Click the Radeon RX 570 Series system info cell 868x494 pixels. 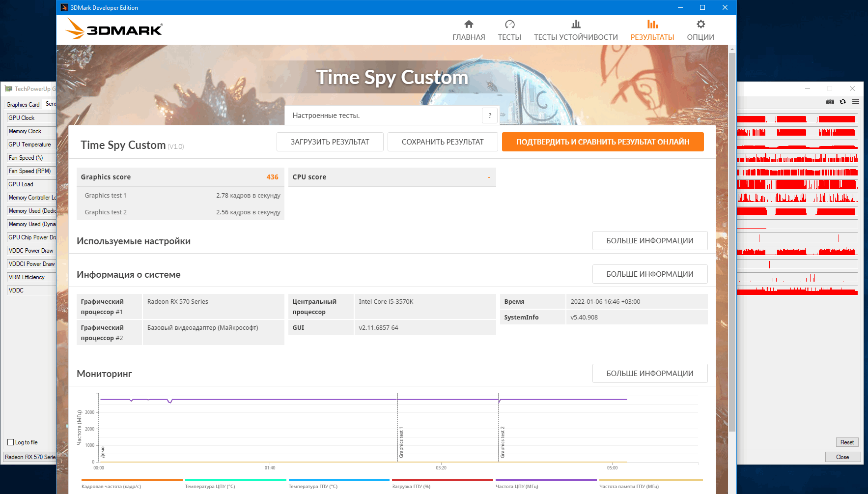point(213,307)
